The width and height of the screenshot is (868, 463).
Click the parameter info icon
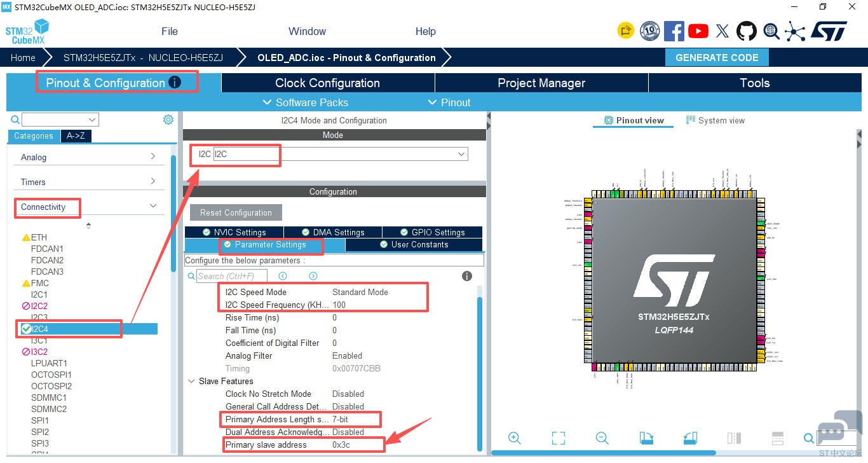point(467,276)
